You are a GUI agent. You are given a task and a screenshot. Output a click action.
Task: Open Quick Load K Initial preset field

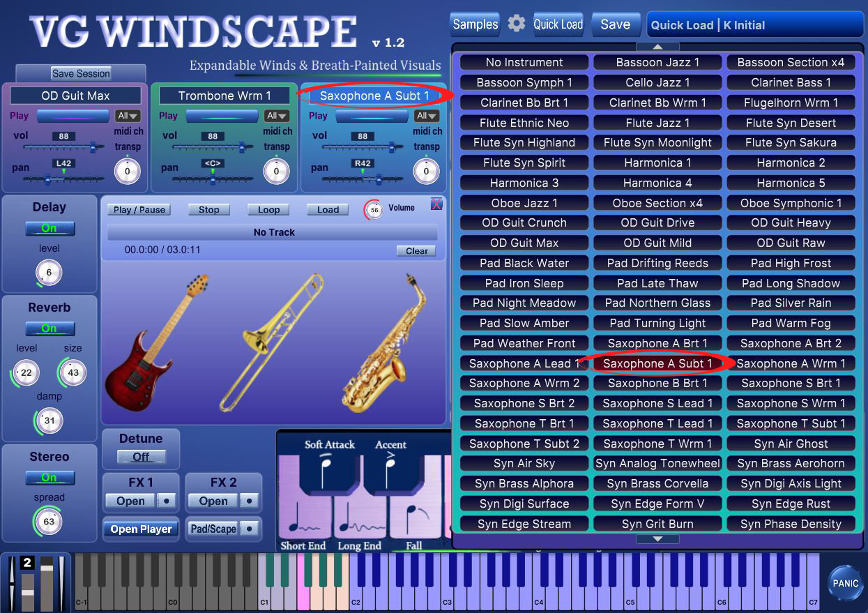pyautogui.click(x=755, y=25)
